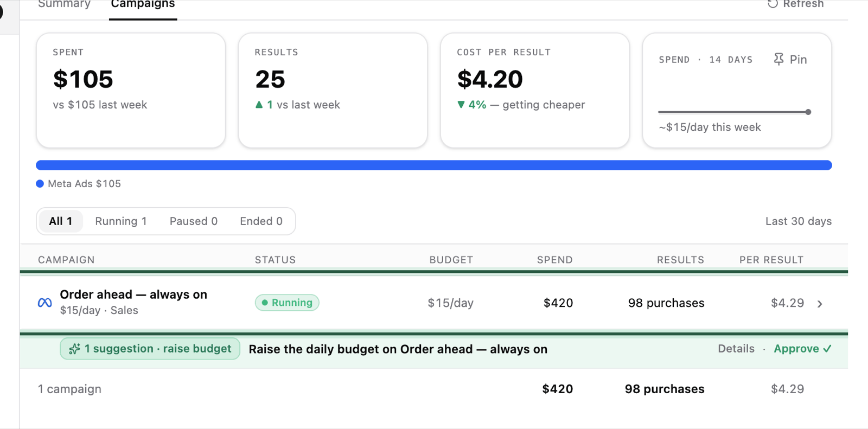This screenshot has height=429, width=868.
Task: Click the $4.20 cost per result value
Action: click(490, 79)
